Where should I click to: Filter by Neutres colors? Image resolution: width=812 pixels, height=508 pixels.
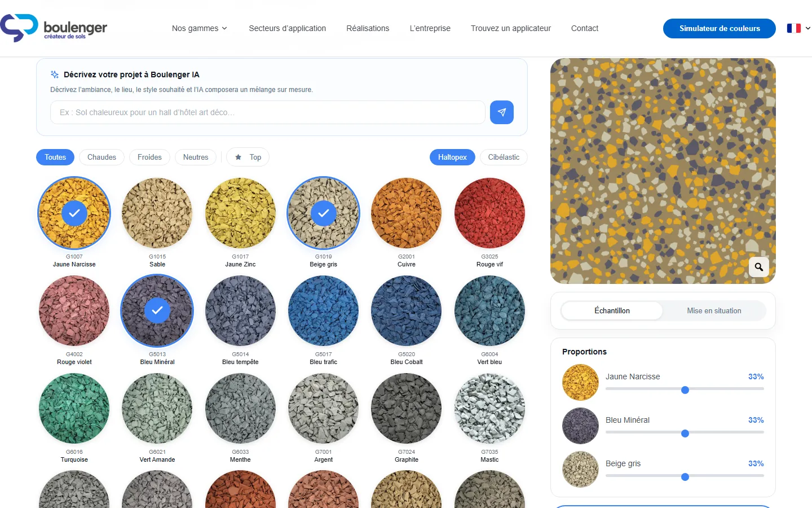pyautogui.click(x=196, y=157)
